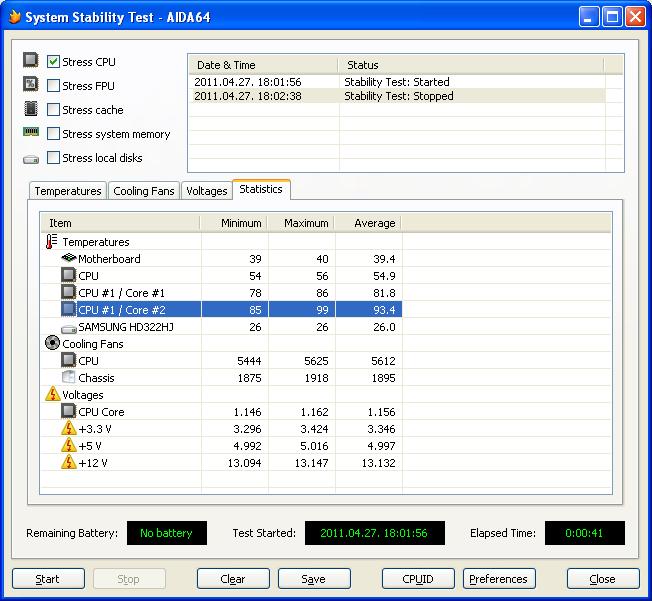Click the chip icon of CPU fan row
This screenshot has width=652, height=601.
69,360
